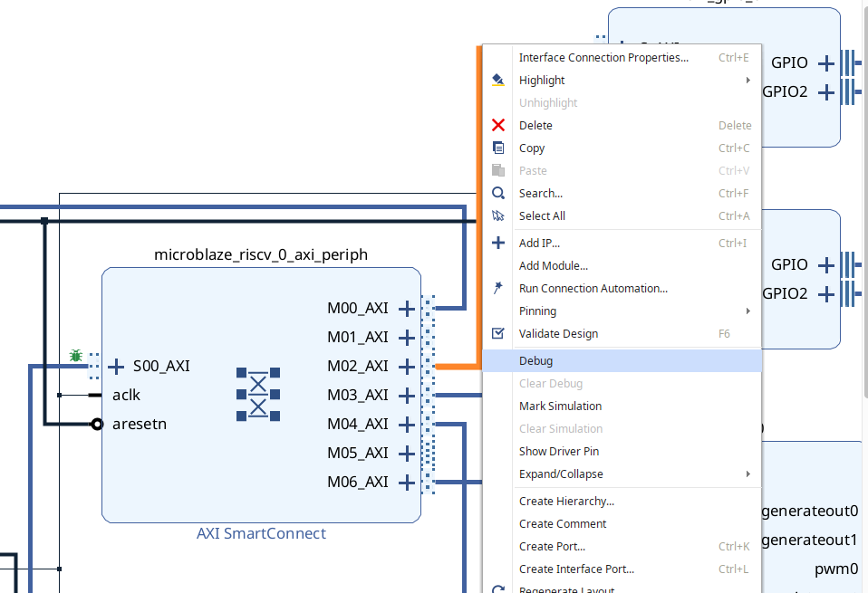Click the green debug bug icon near S00_AXI
The width and height of the screenshot is (868, 593).
[76, 356]
